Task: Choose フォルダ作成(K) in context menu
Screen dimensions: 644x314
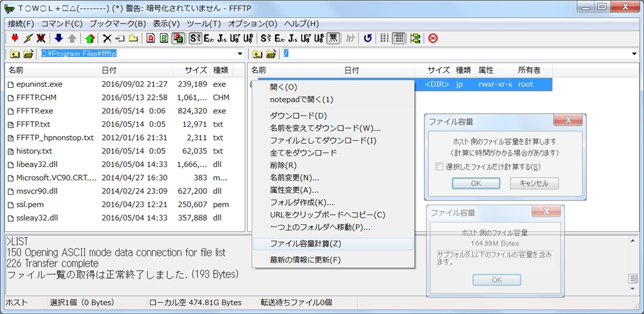Action: pos(333,202)
